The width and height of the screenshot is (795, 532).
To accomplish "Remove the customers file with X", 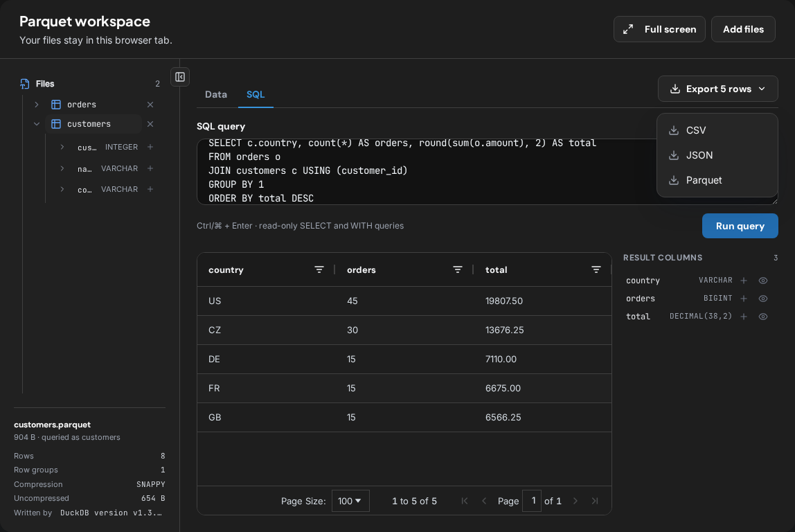I will 150,124.
